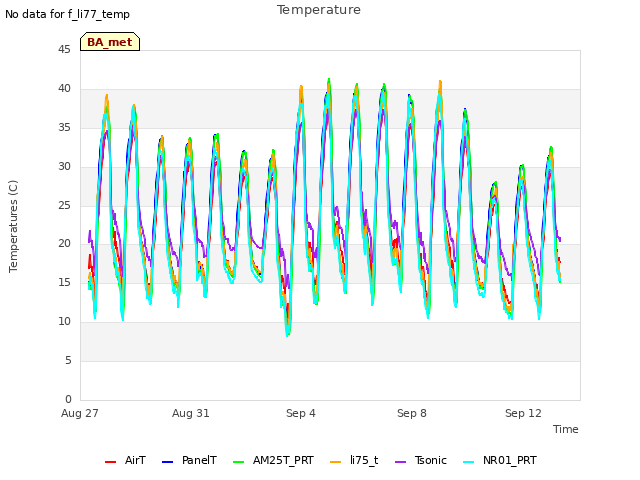
Task: Click the 30 y-axis tick label
Action: click(x=64, y=166)
